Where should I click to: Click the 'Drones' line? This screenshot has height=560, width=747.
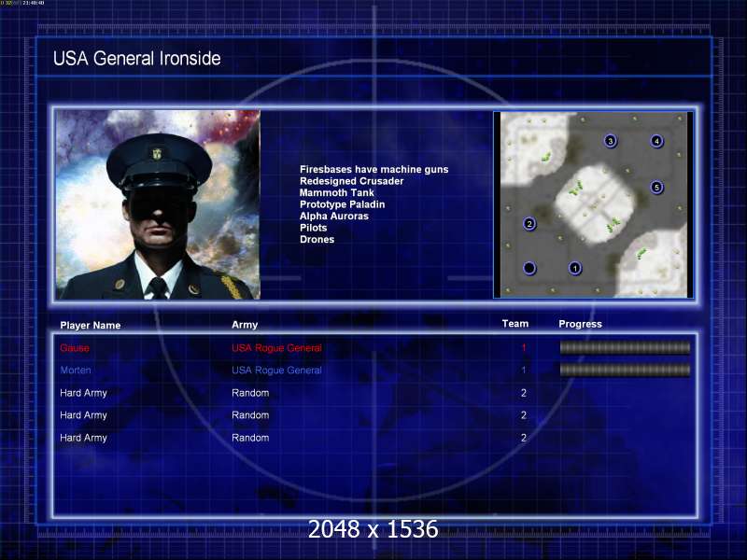317,240
